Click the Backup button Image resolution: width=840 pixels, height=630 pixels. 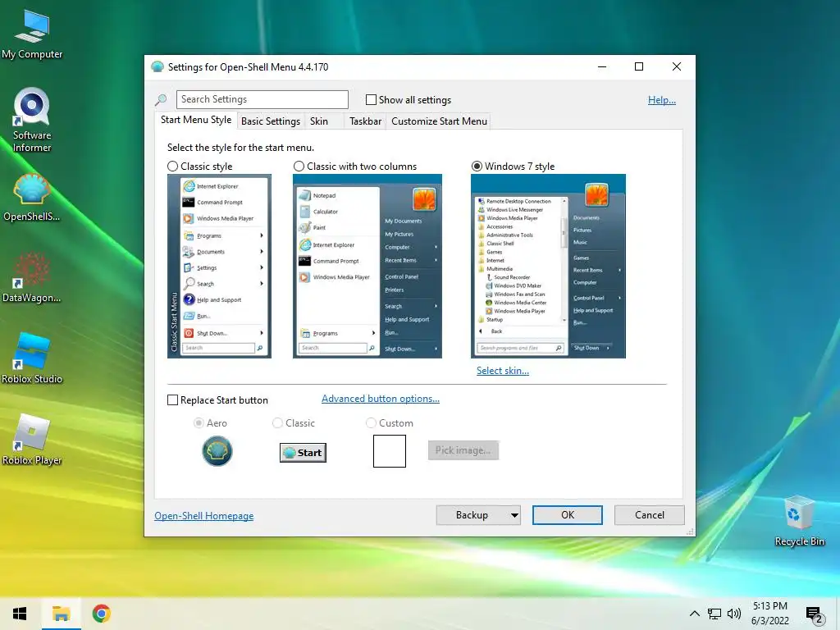472,515
